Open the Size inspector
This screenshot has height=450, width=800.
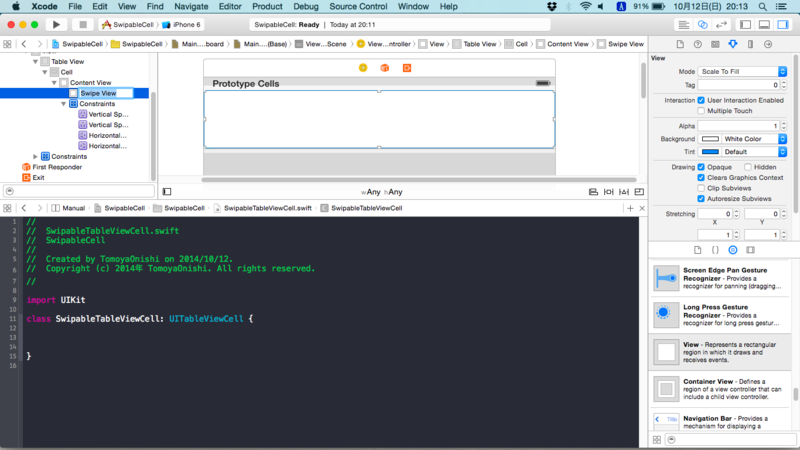(751, 44)
